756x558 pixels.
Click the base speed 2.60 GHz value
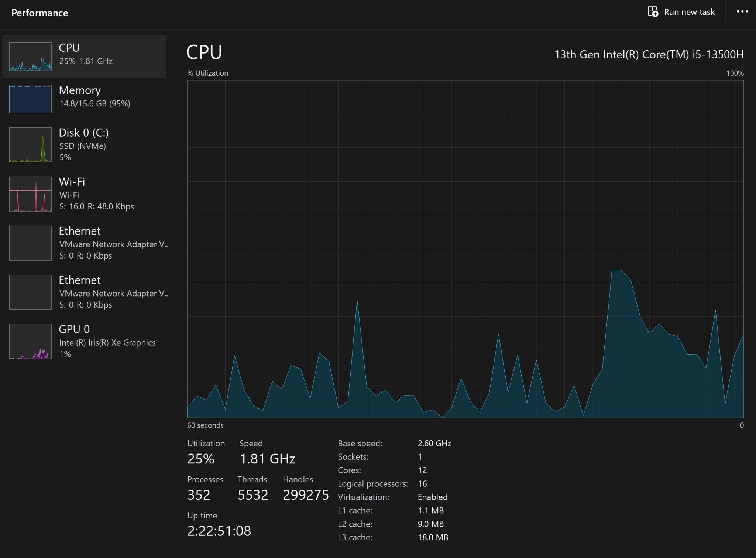(x=434, y=443)
